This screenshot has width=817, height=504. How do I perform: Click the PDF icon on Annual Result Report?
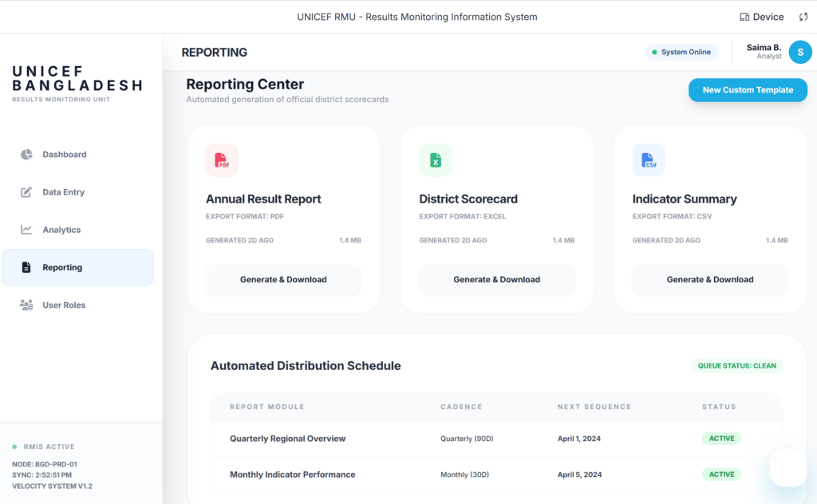point(221,160)
